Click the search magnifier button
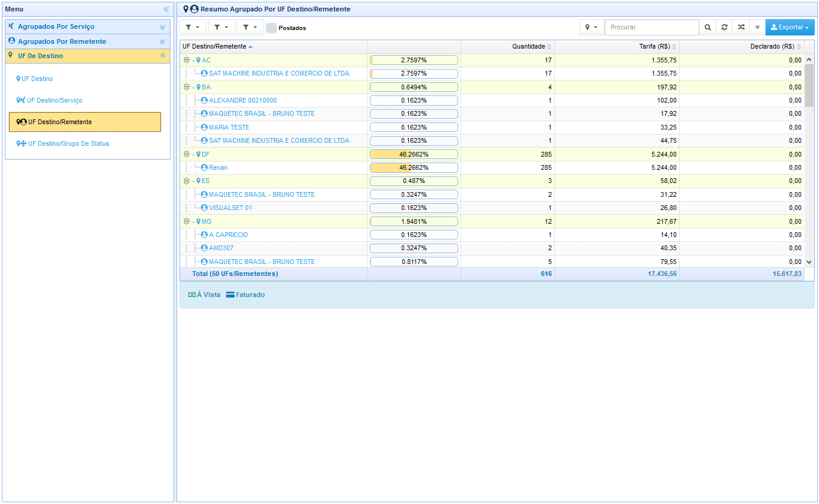 point(707,28)
